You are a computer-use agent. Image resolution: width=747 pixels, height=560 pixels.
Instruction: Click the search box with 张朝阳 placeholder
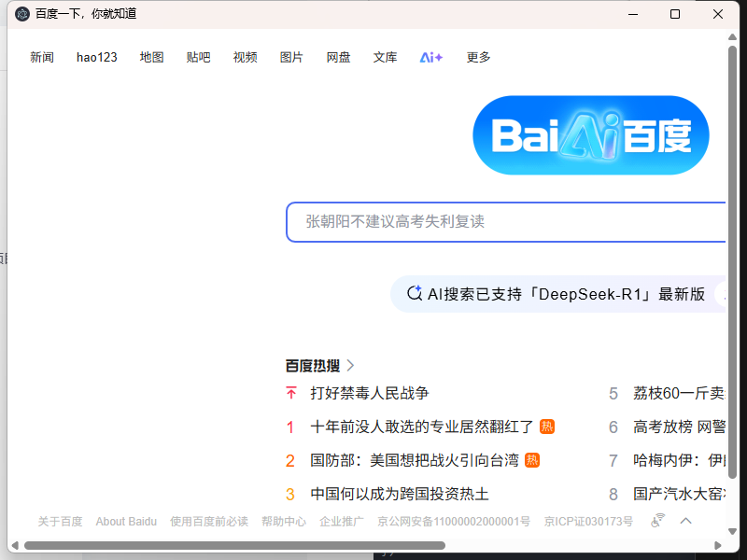coord(505,222)
